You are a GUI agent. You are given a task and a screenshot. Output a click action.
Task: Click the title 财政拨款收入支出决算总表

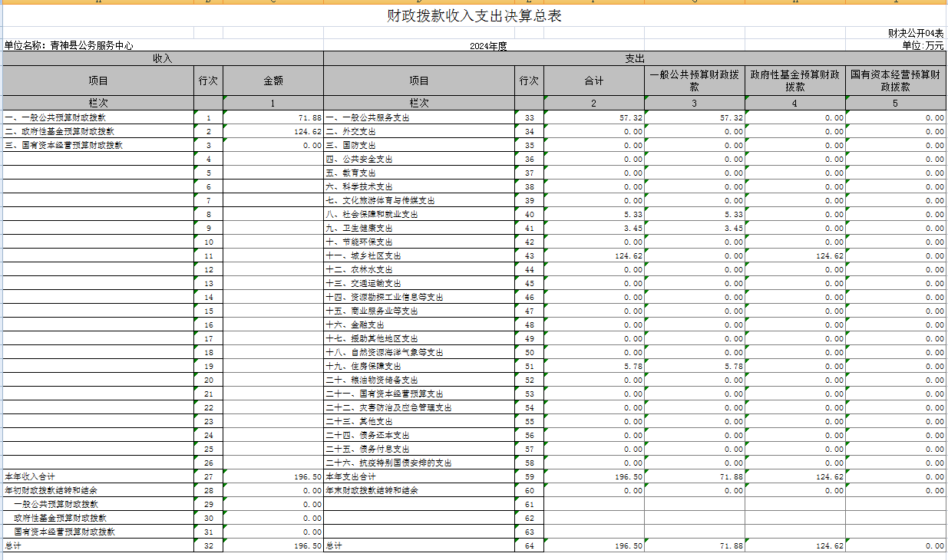(474, 16)
